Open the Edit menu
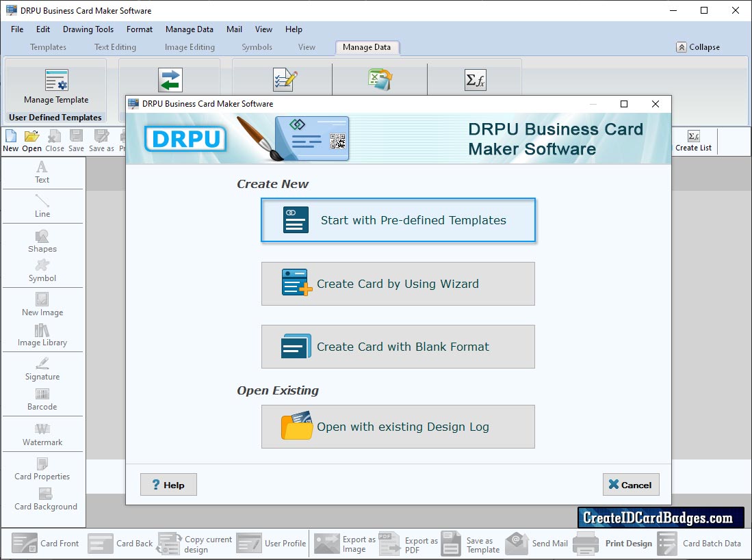 [x=43, y=29]
